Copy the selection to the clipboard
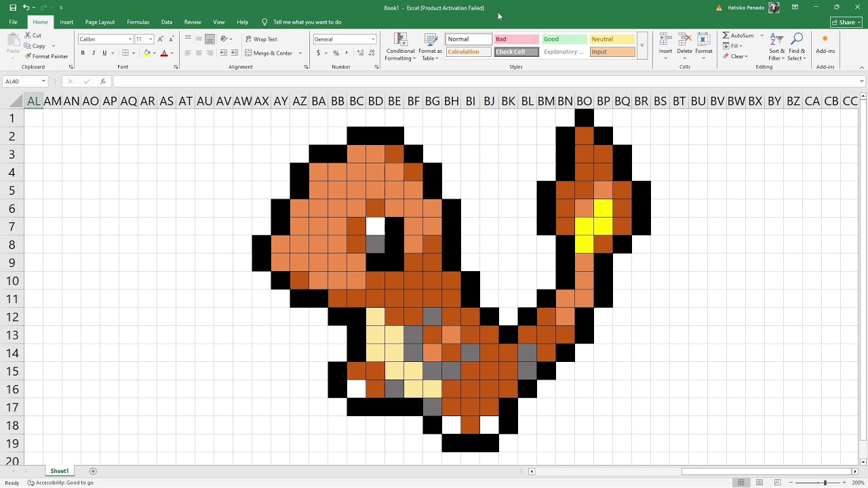 (35, 46)
